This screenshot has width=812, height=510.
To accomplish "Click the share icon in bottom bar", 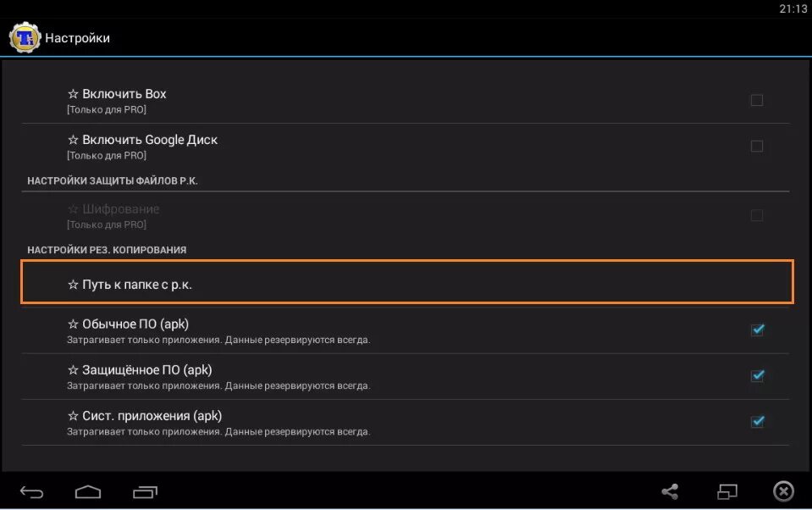I will tap(670, 491).
